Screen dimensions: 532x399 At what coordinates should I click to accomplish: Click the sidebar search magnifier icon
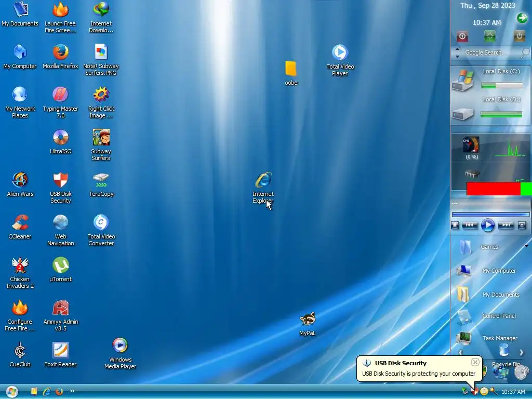coord(525,52)
